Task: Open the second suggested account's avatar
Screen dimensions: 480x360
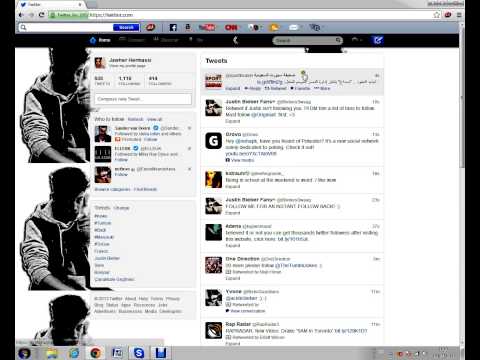Action: [x=103, y=154]
